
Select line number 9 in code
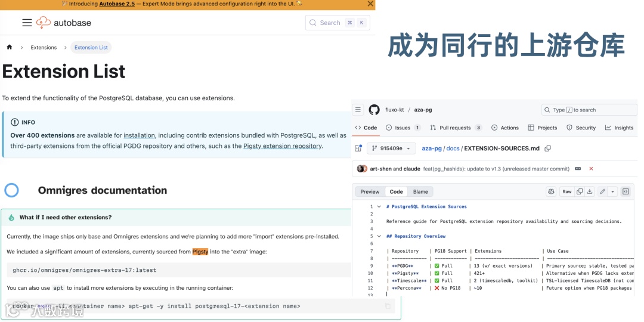coord(370,266)
